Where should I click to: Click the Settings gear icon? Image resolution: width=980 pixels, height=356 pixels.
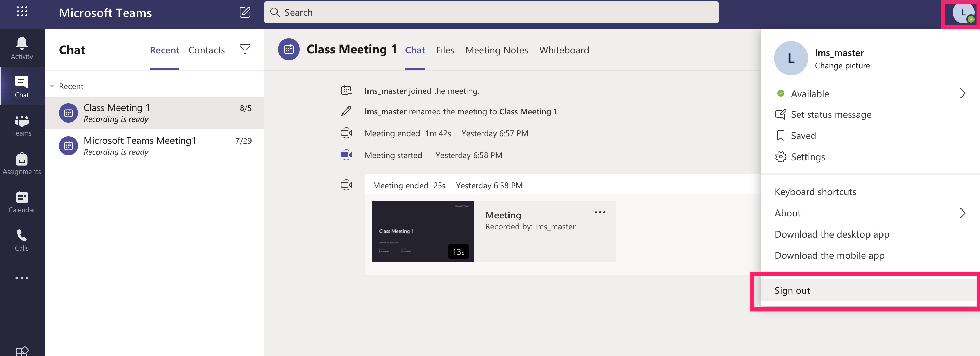point(780,156)
